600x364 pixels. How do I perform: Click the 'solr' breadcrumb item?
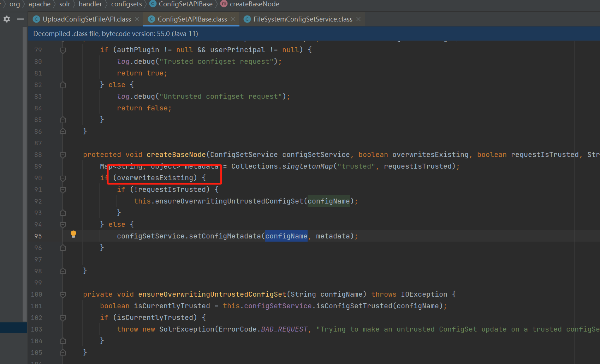(65, 4)
